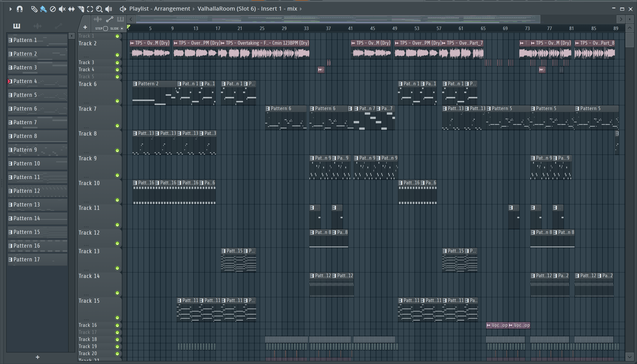
Task: Select the Slip tool
Action: coord(71,9)
